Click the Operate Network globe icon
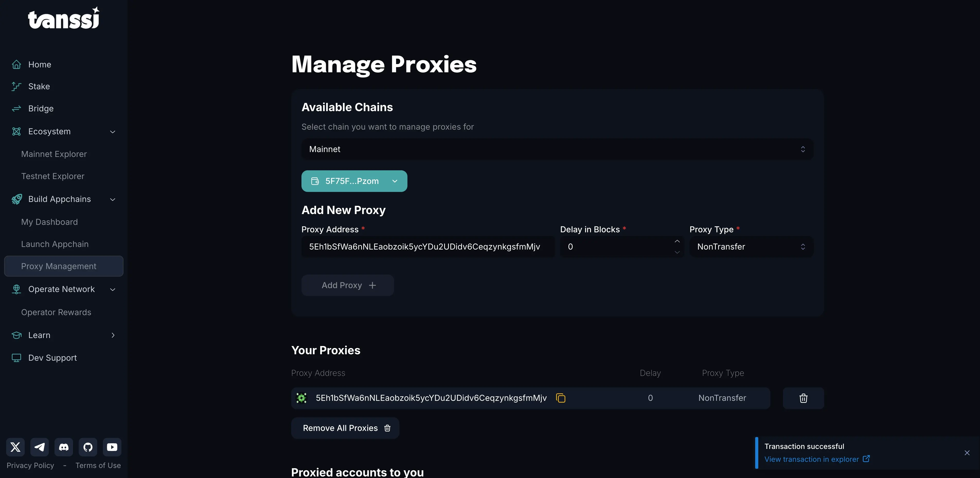980x478 pixels. pyautogui.click(x=16, y=289)
